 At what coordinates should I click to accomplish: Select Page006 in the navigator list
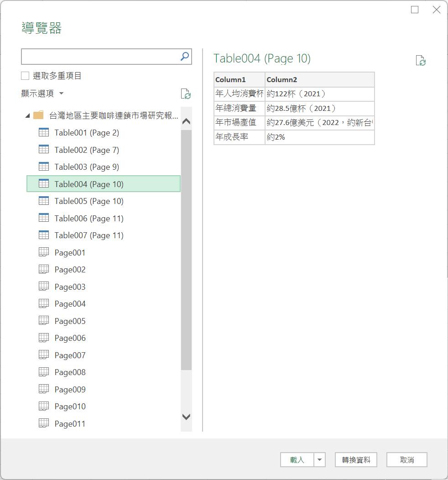pyautogui.click(x=70, y=338)
